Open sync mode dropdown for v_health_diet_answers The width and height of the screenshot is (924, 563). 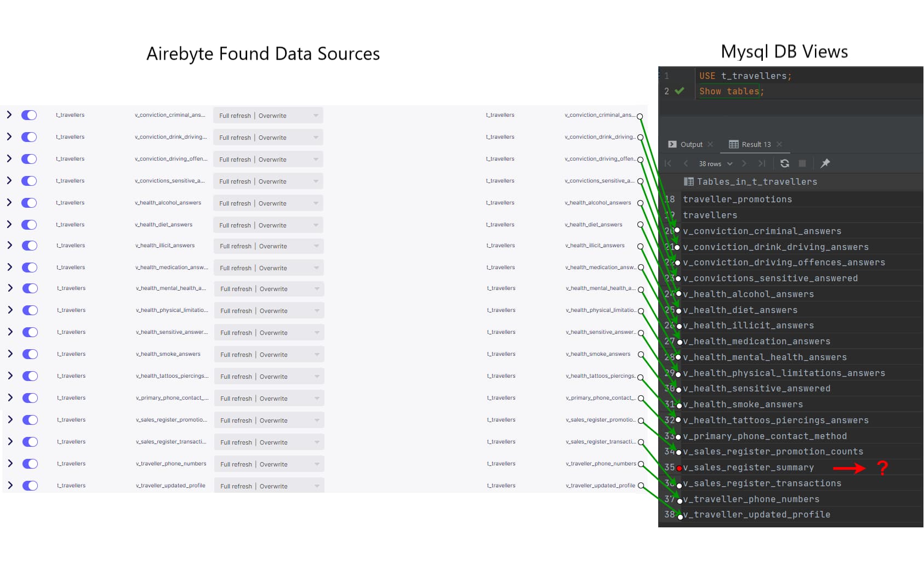click(x=268, y=225)
